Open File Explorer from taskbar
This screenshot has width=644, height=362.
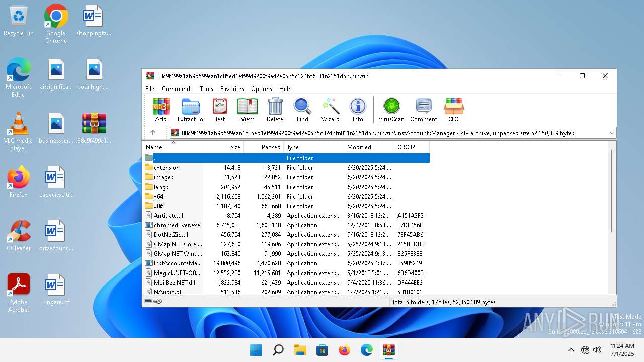300,350
